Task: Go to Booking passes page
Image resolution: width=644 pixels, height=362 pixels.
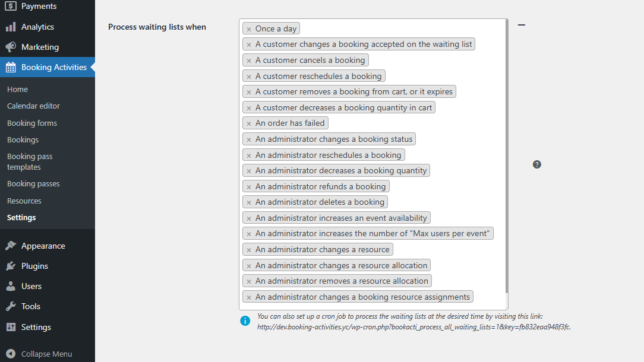Action: [x=33, y=184]
